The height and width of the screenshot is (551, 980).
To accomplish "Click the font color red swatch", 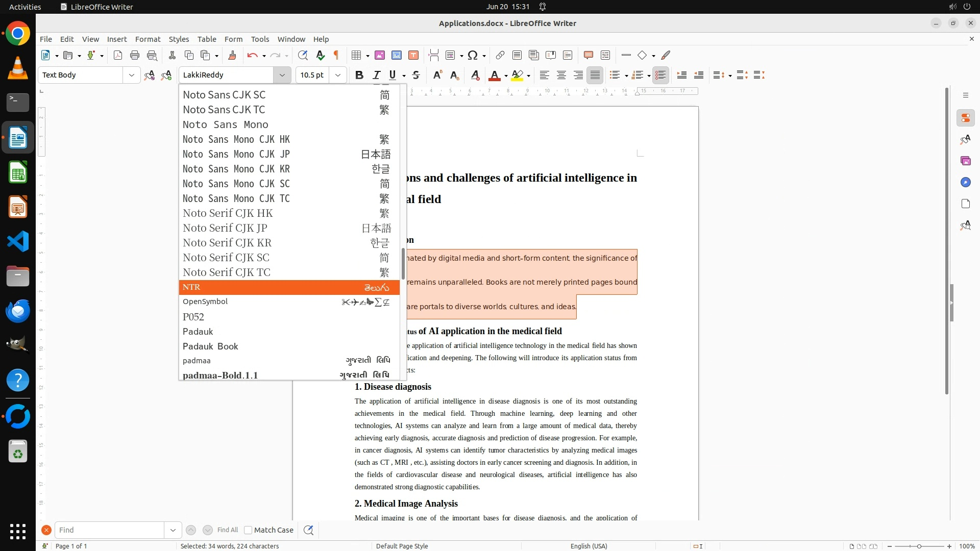I will pos(494,75).
